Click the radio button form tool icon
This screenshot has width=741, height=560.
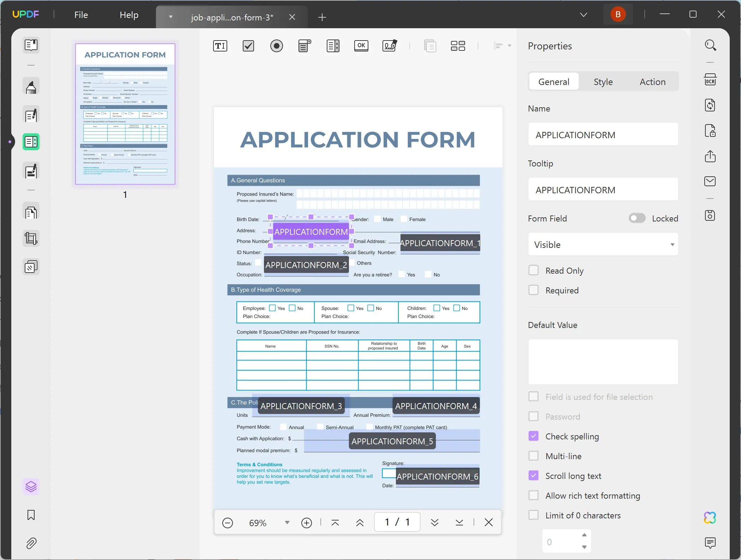(276, 46)
